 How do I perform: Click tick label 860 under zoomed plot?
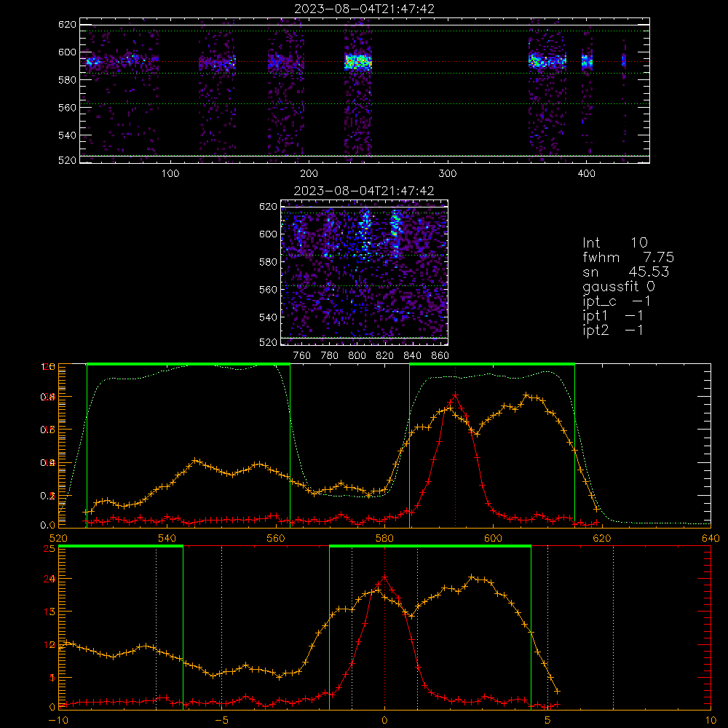[x=440, y=356]
